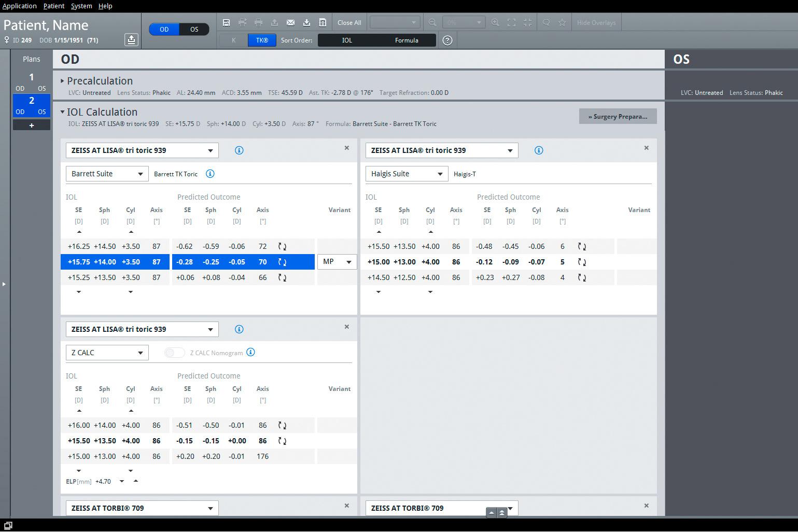Select plan 1 in Plans sidebar
Image resolution: width=798 pixels, height=532 pixels.
click(32, 82)
